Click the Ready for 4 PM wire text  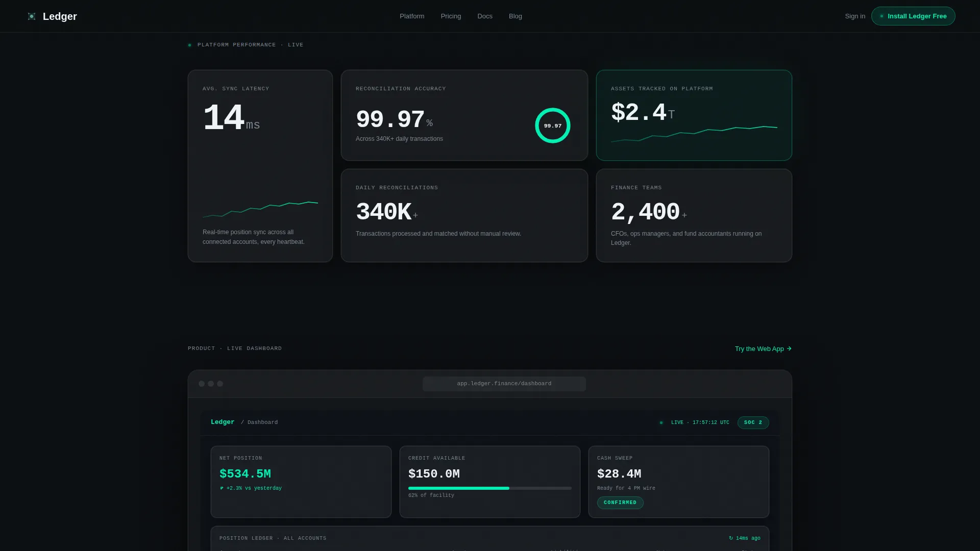pyautogui.click(x=626, y=488)
